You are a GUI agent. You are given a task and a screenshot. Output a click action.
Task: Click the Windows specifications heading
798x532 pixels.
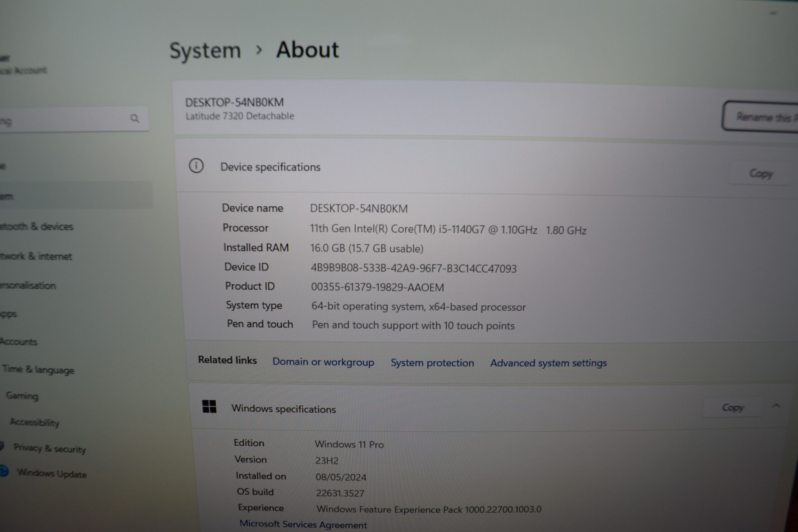(283, 409)
